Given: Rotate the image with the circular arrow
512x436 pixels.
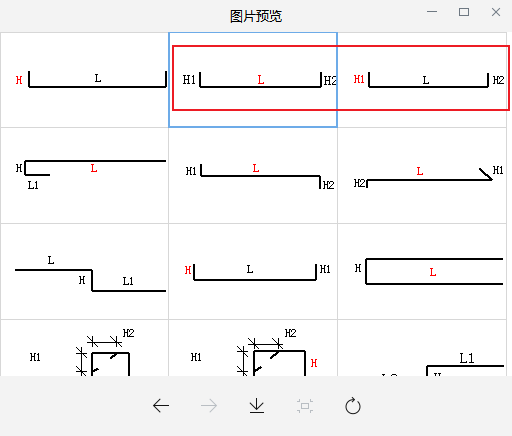Looking at the screenshot, I should [x=353, y=406].
